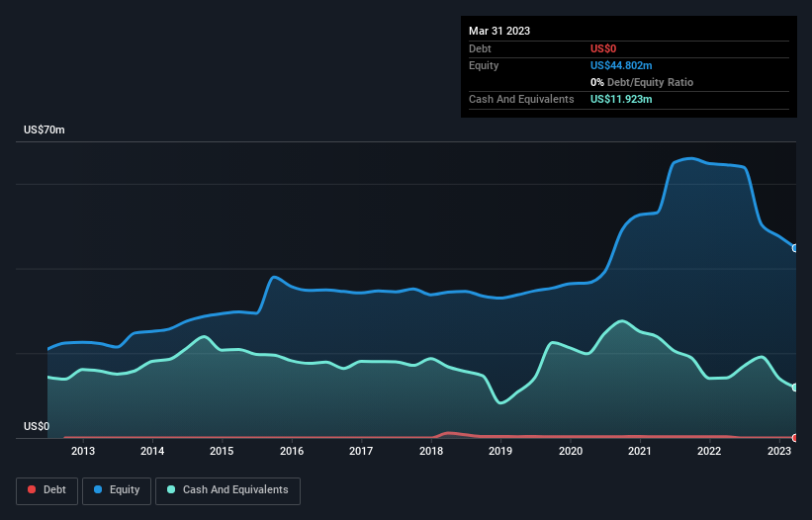Click Cash And Equivalents label in tooltip
The width and height of the screenshot is (812, 520).
coord(521,99)
